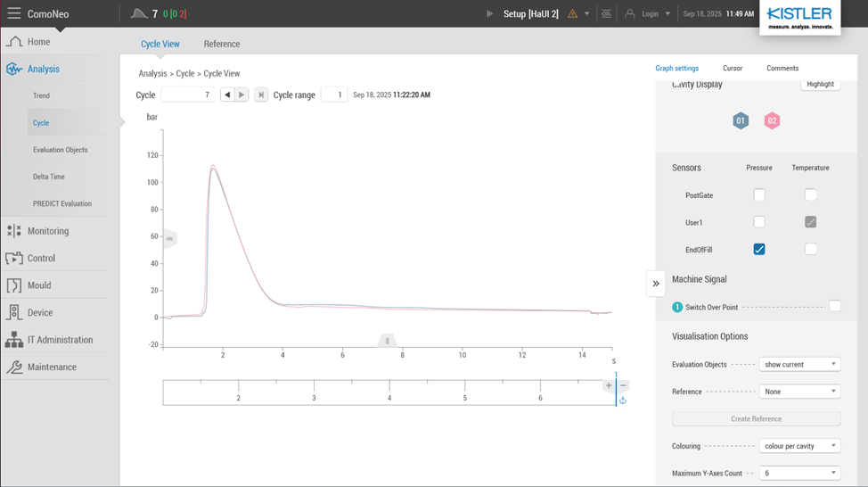Select cavity 01 hexagon icon

pos(741,120)
